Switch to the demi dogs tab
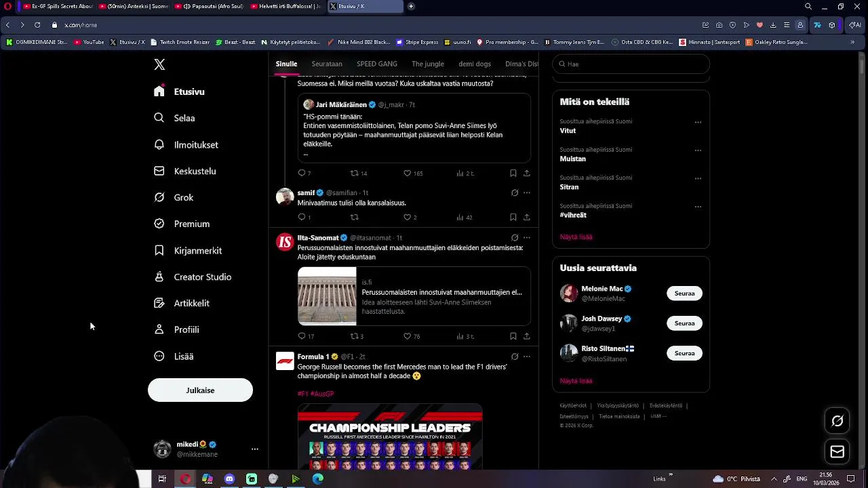 point(475,64)
